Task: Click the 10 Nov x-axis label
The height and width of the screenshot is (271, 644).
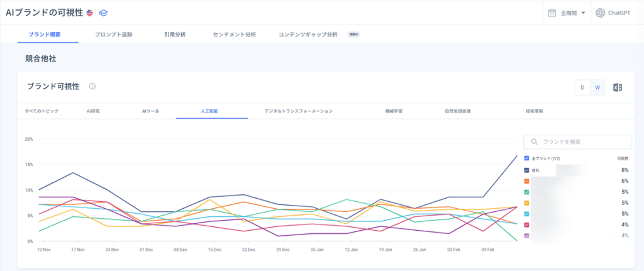Action: coord(44,250)
